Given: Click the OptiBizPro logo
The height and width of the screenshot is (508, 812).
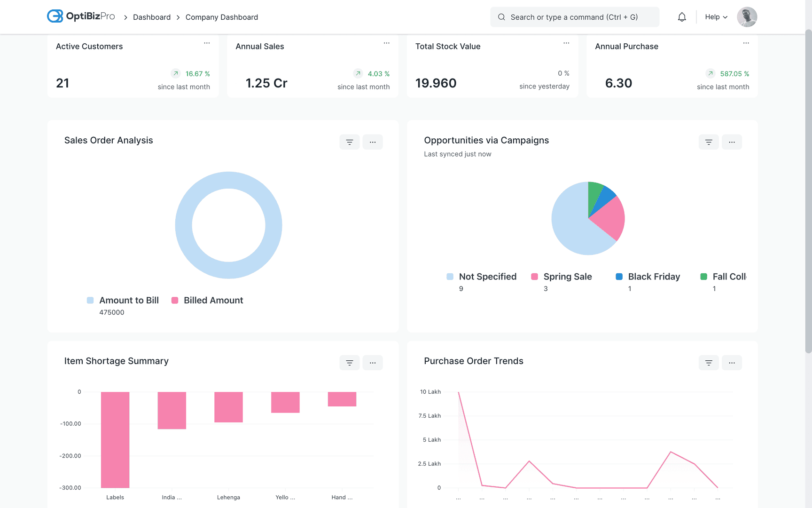Looking at the screenshot, I should click(80, 16).
